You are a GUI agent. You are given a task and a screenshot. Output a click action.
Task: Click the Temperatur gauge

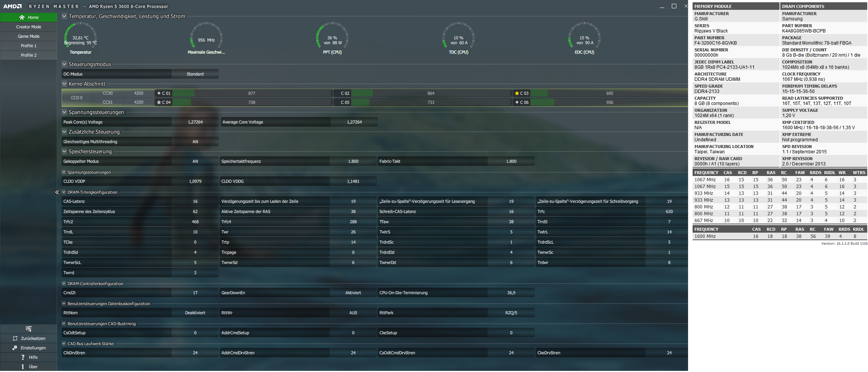81,39
